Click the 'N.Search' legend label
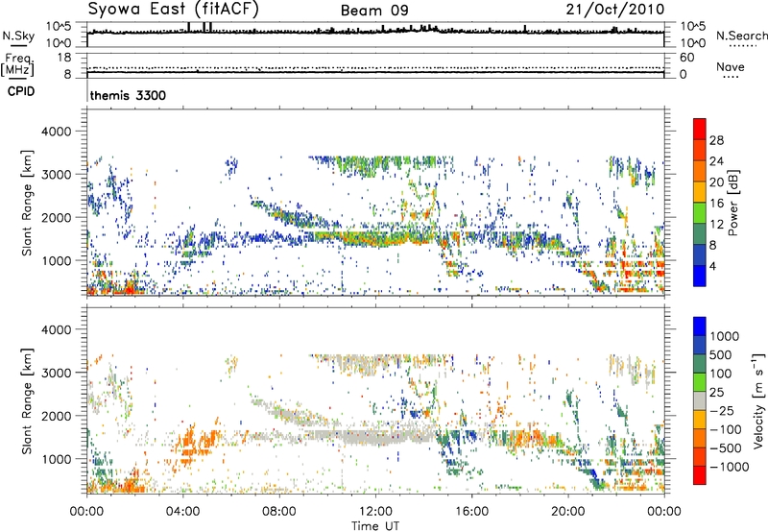The height and width of the screenshot is (532, 768). 741,36
